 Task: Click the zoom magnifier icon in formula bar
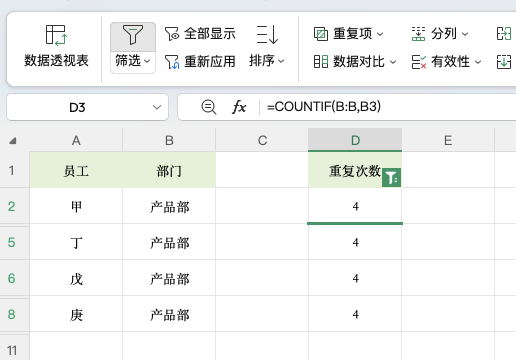coord(209,107)
